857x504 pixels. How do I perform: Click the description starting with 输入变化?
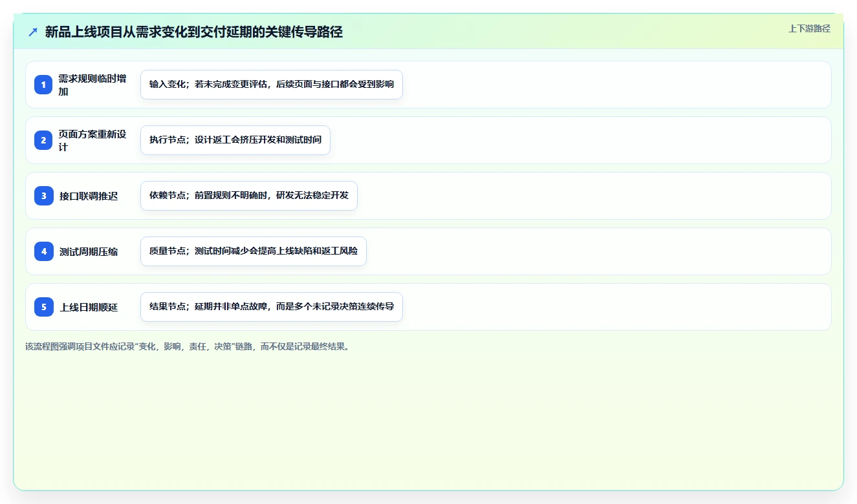tap(272, 85)
